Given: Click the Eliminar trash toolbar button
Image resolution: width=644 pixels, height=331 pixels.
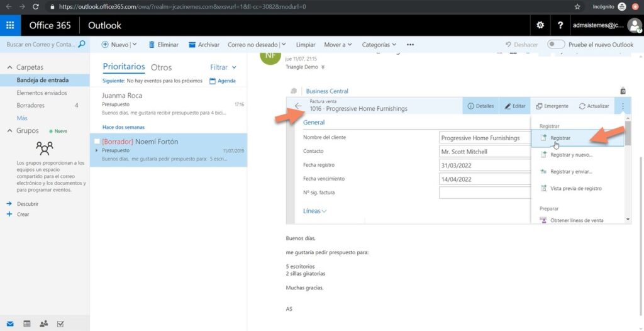Looking at the screenshot, I should 164,45.
